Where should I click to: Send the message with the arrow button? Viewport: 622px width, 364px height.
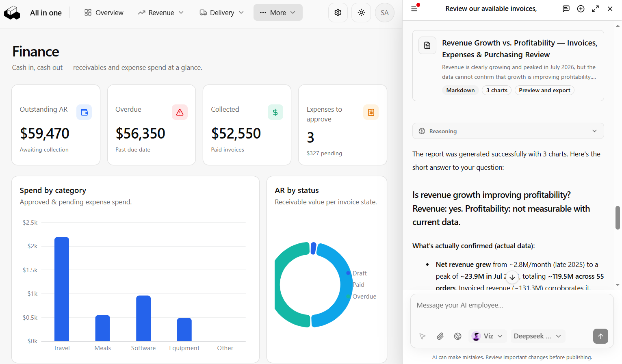click(600, 336)
